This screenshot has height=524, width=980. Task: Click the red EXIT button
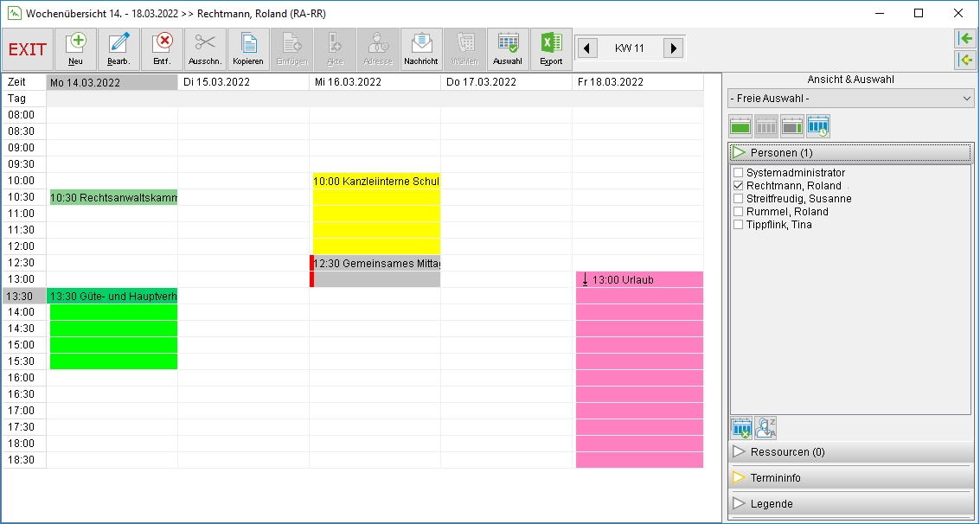point(28,48)
